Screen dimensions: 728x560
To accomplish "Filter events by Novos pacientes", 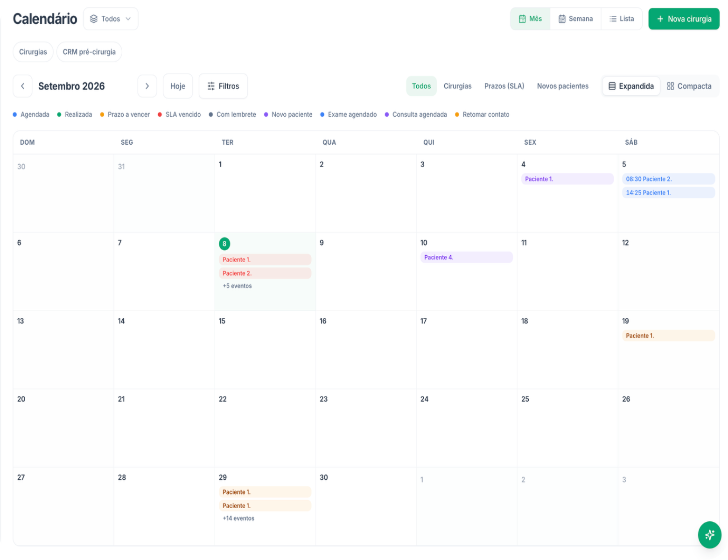I will (562, 86).
